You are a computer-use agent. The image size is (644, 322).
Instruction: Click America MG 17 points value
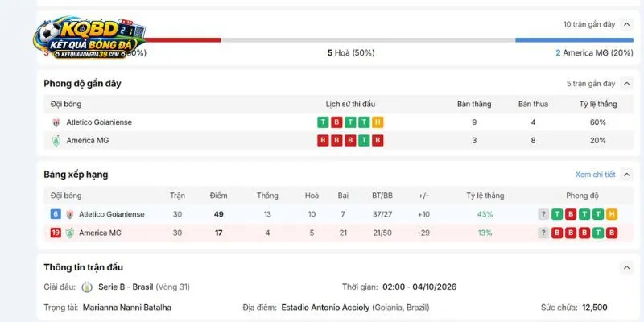pos(218,233)
